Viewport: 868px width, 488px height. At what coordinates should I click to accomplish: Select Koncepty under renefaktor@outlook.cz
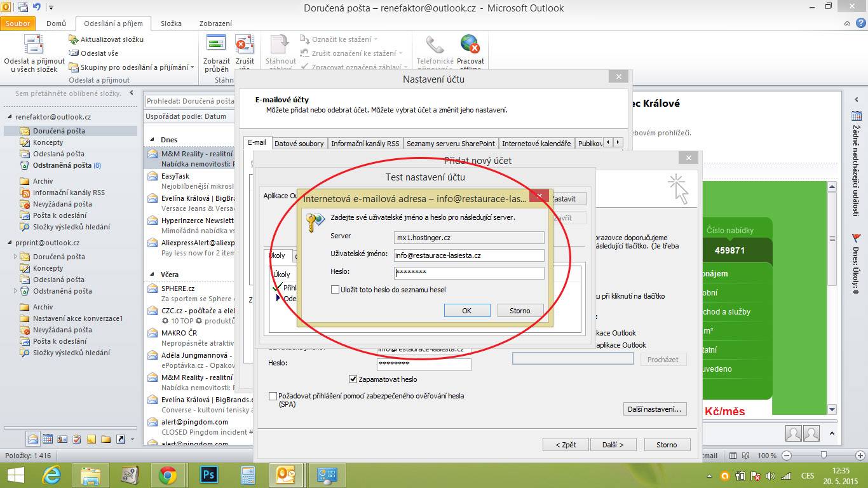point(48,142)
